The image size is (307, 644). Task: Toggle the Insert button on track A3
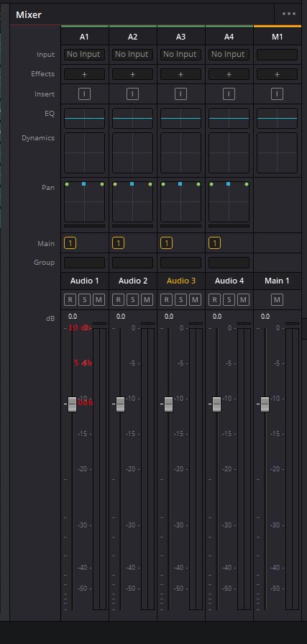click(180, 94)
